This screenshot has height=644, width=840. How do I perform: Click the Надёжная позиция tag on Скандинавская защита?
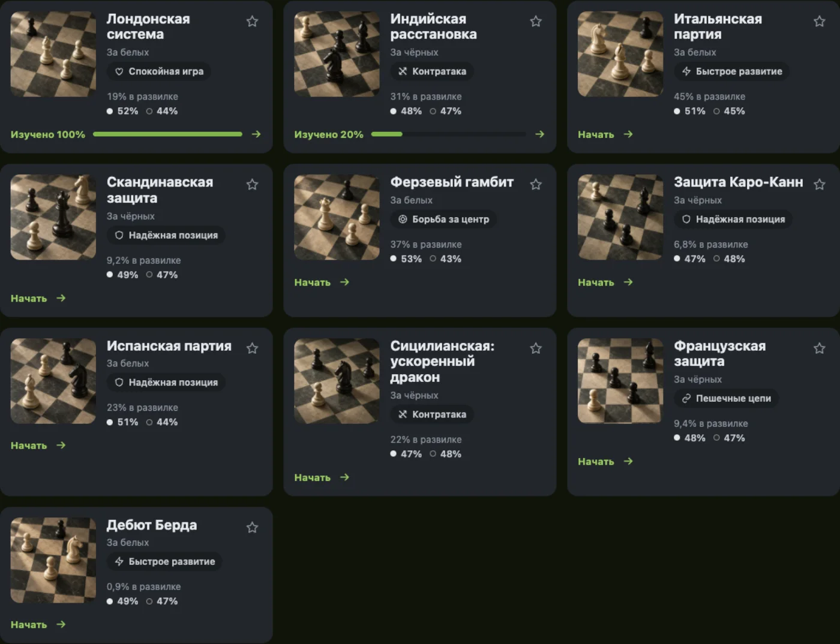coord(166,235)
